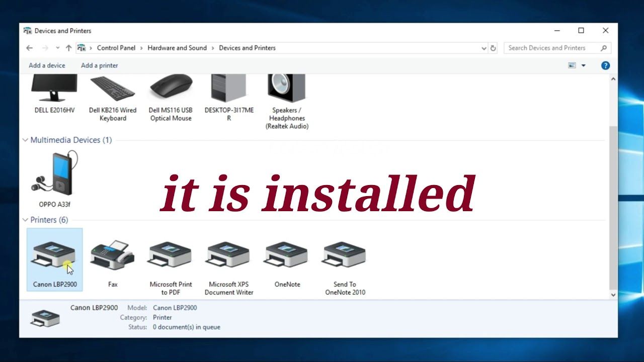Click '0 document(s) in queue' status text
Viewport: 644px width, 362px height.
pos(187,327)
